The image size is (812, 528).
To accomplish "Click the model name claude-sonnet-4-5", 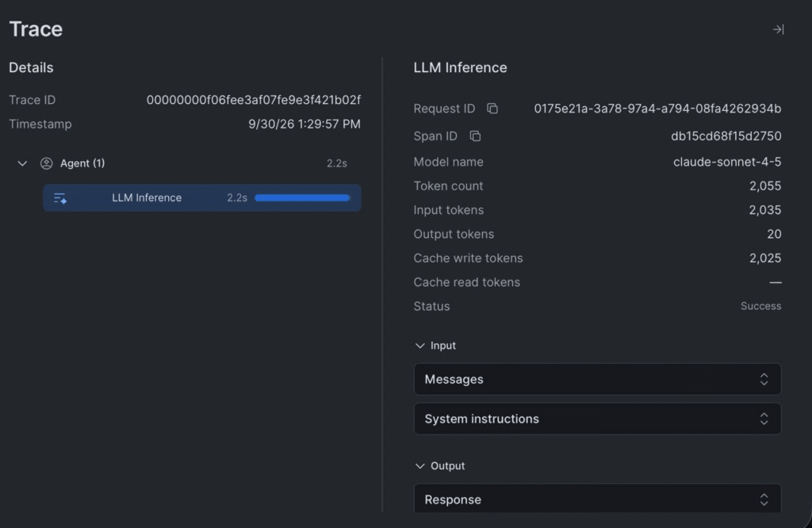I will pos(727,162).
